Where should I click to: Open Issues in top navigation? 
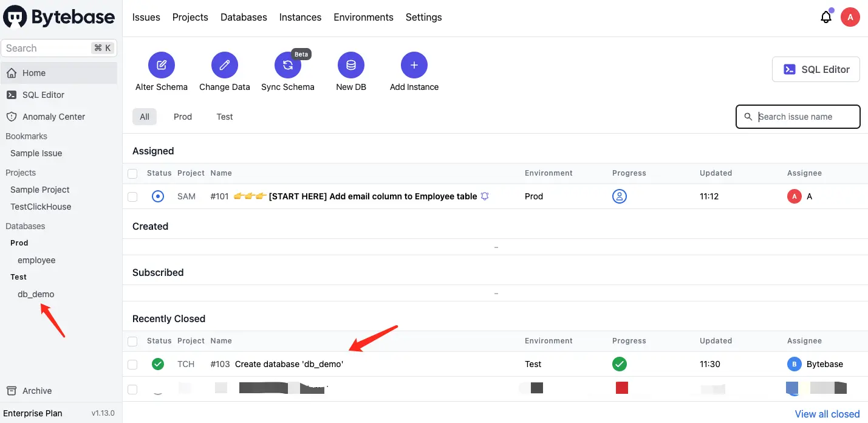pyautogui.click(x=146, y=17)
